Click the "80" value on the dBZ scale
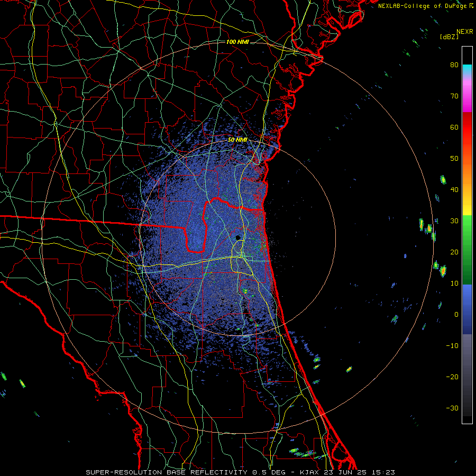The image size is (476, 476). [454, 65]
